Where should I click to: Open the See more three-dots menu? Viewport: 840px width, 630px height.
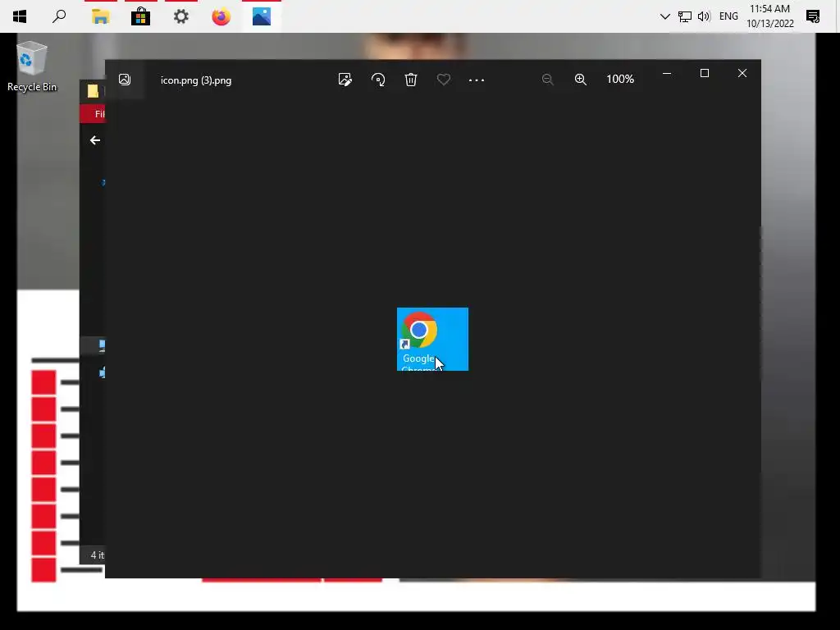pos(477,80)
